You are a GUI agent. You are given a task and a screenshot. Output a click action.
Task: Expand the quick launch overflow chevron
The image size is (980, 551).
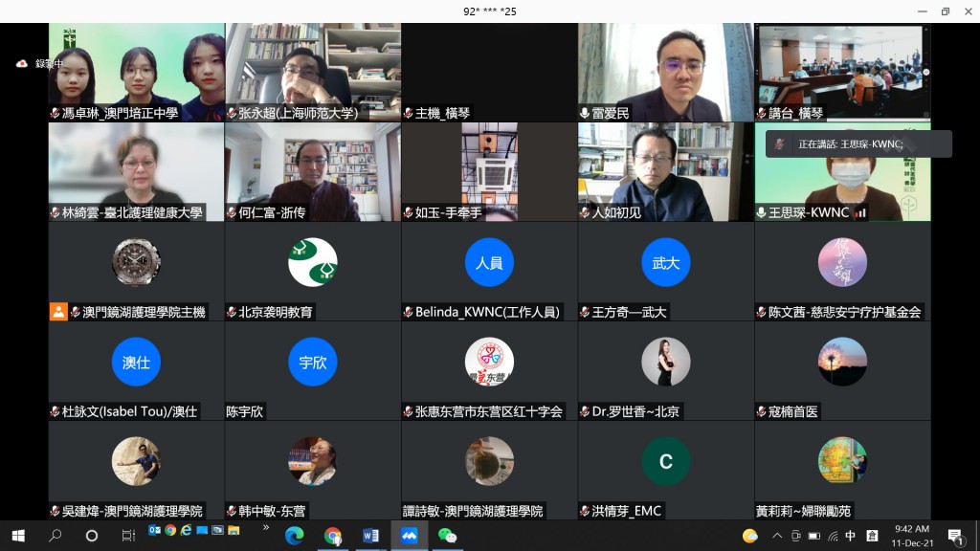tap(266, 527)
